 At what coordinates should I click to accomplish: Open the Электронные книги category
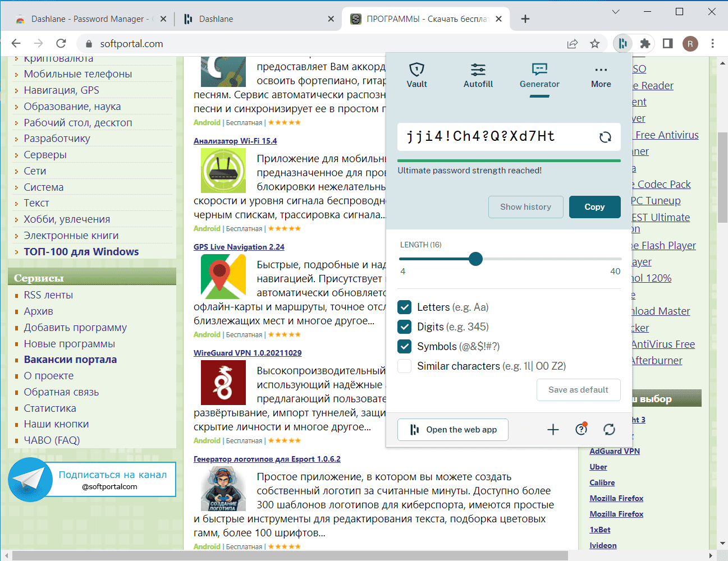click(x=71, y=236)
